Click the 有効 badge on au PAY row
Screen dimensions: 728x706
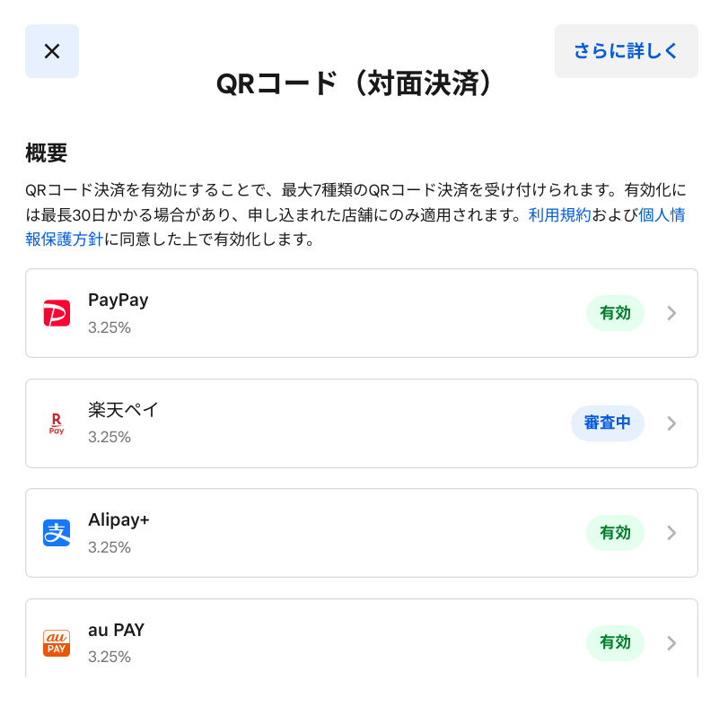pyautogui.click(x=615, y=643)
